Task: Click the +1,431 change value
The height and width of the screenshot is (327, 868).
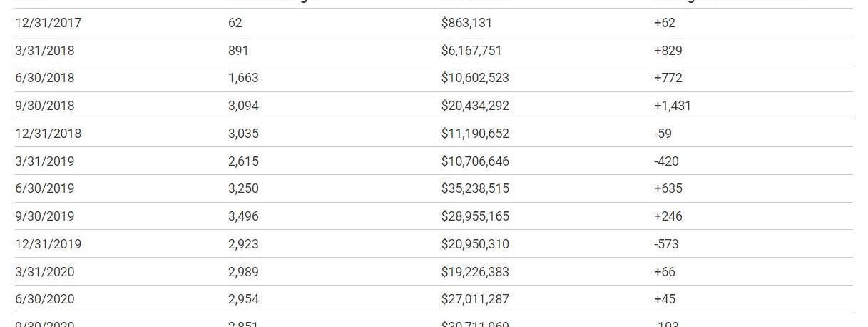Action: 672,106
